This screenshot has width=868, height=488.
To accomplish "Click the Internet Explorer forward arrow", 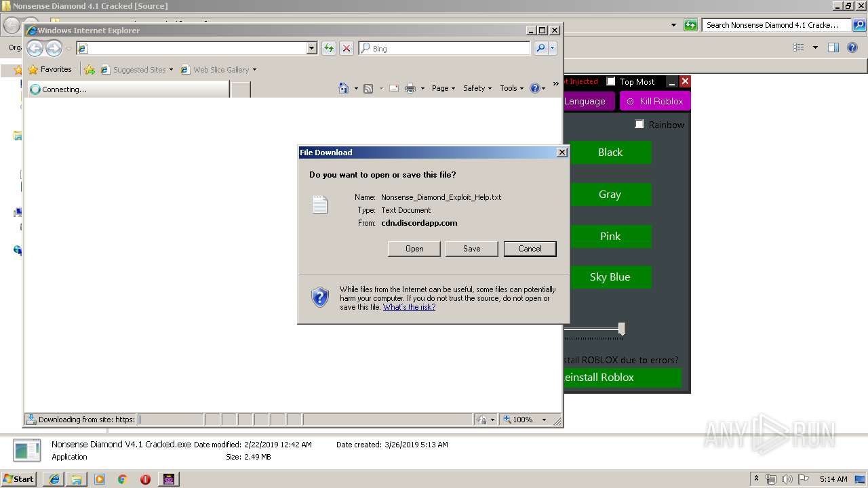I will click(54, 48).
